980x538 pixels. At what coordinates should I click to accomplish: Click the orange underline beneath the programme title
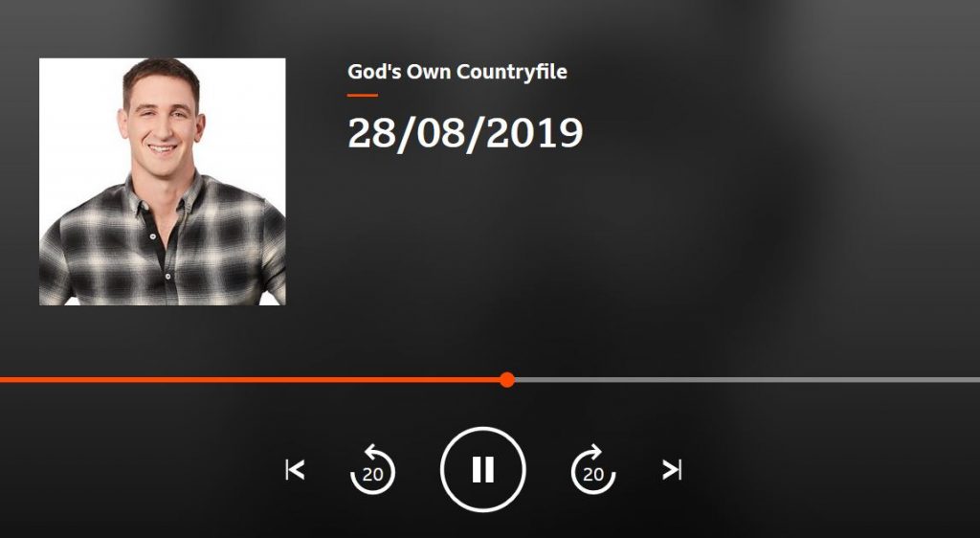point(363,96)
